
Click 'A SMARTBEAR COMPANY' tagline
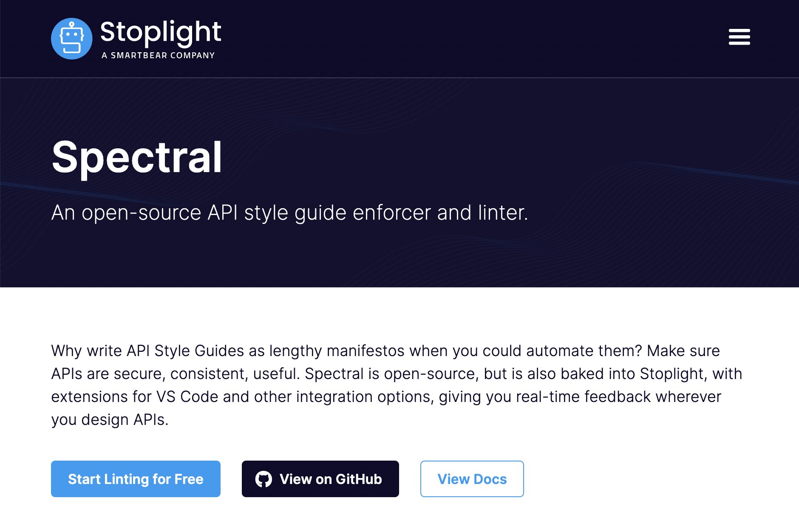click(158, 55)
